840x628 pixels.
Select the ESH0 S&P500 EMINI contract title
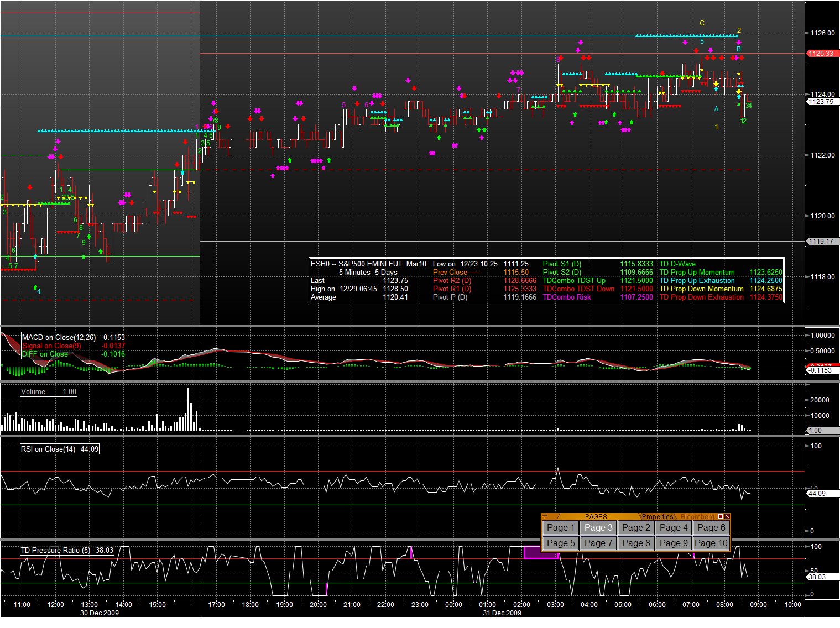368,264
